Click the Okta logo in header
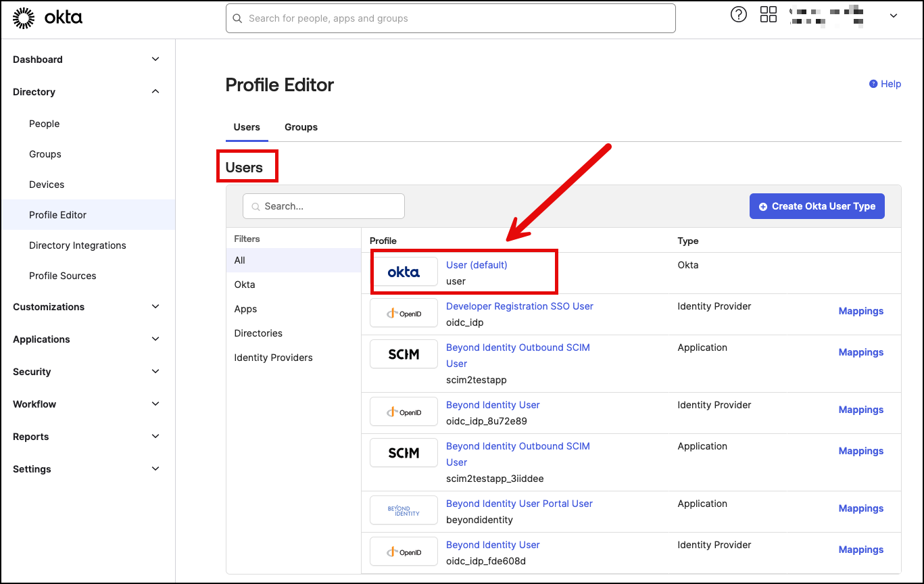924x584 pixels. 47,18
